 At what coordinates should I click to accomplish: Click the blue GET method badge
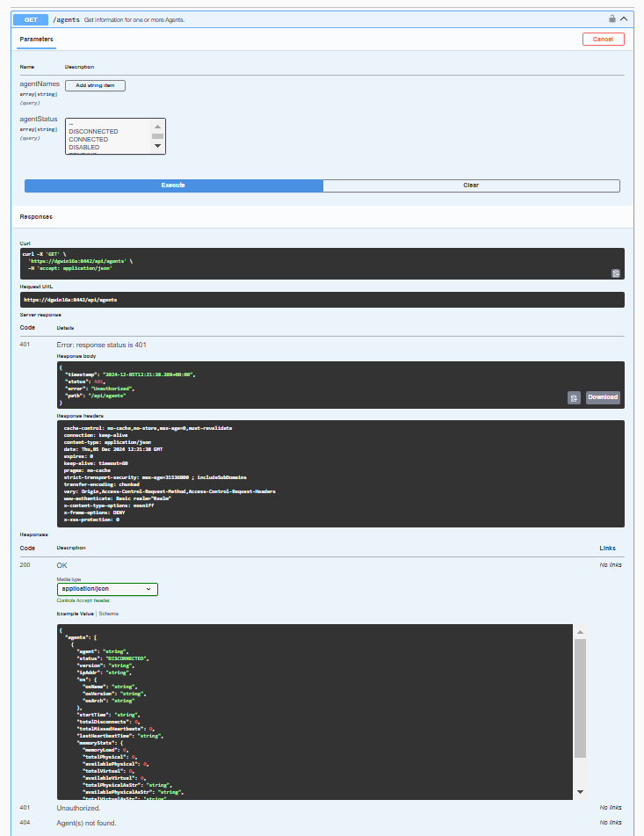point(30,18)
